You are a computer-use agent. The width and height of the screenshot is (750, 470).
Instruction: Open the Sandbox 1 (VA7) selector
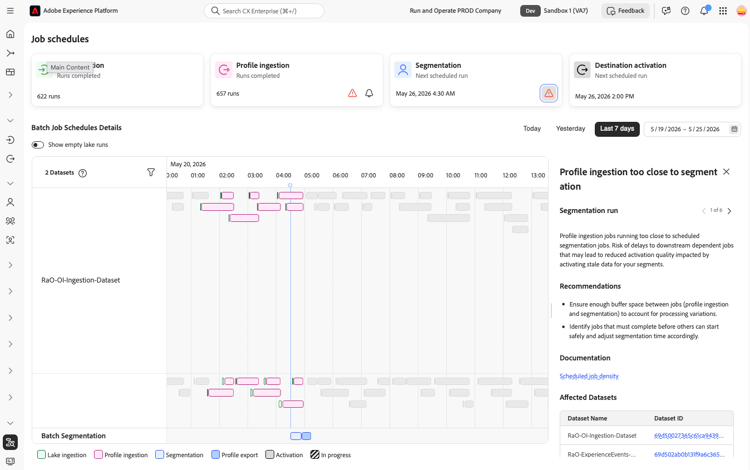click(566, 11)
